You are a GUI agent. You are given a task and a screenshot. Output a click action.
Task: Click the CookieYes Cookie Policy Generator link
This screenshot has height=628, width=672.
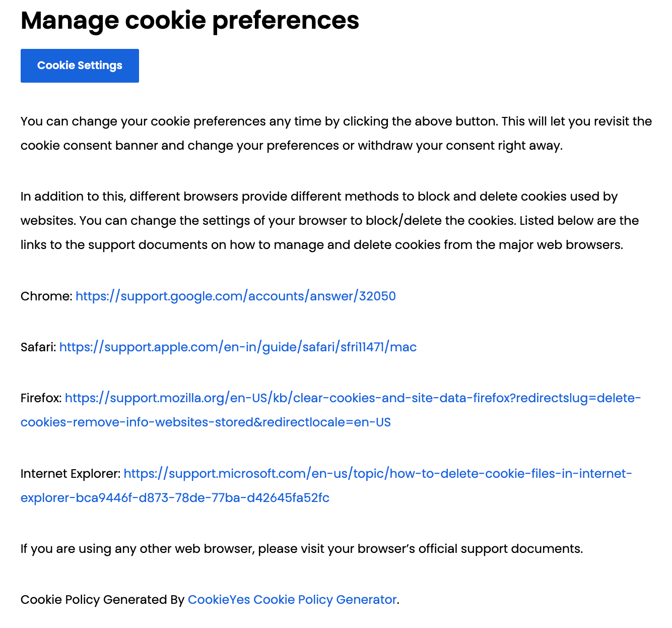pyautogui.click(x=292, y=599)
